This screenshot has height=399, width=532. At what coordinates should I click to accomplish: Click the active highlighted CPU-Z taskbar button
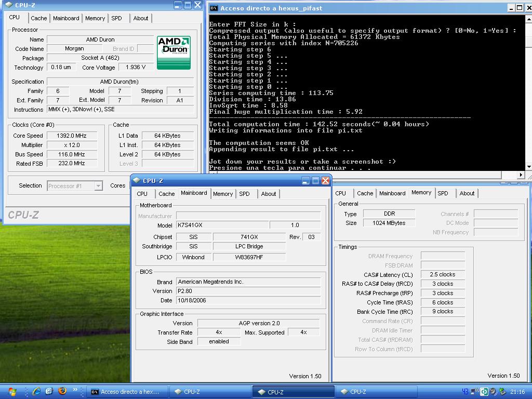pos(293,392)
